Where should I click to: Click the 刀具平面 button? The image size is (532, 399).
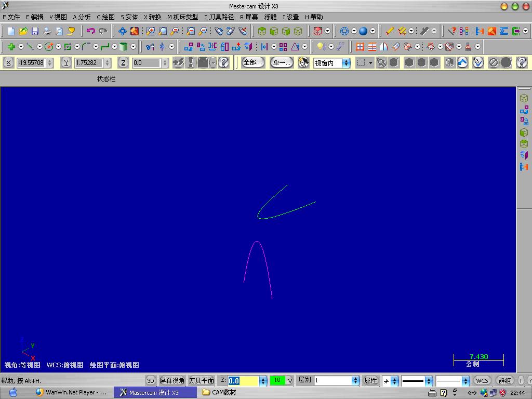[202, 381]
